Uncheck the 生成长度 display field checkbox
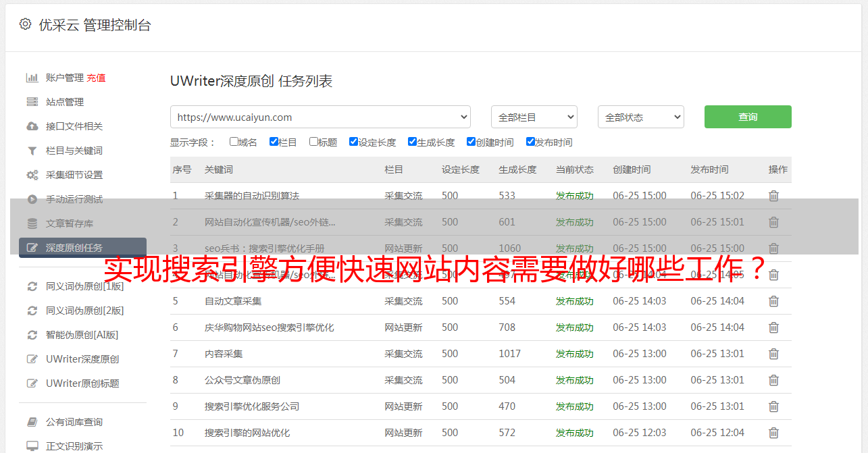Screen dimensions: 868x453 click(412, 142)
